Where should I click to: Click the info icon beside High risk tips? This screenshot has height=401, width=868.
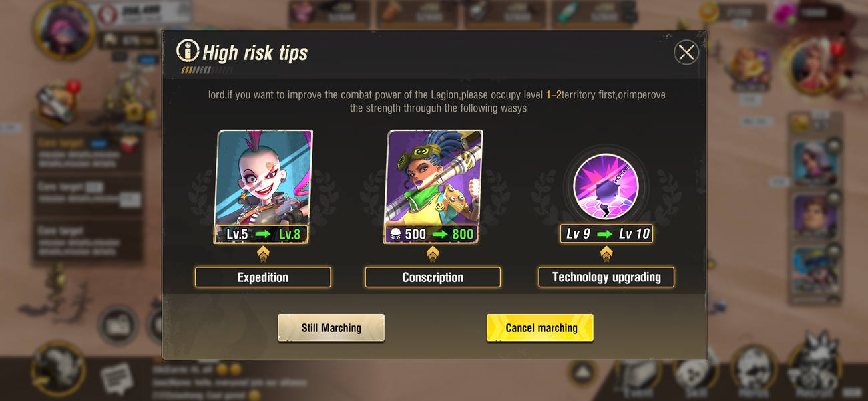188,51
